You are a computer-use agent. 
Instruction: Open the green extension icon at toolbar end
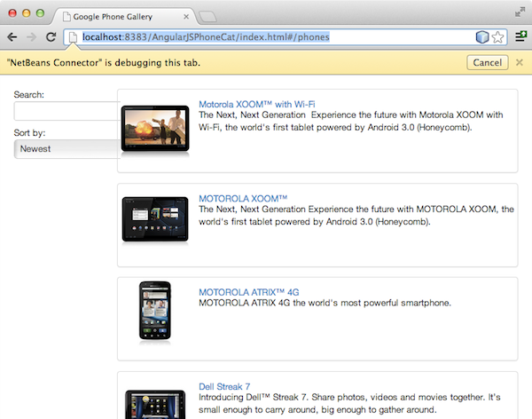pos(520,37)
